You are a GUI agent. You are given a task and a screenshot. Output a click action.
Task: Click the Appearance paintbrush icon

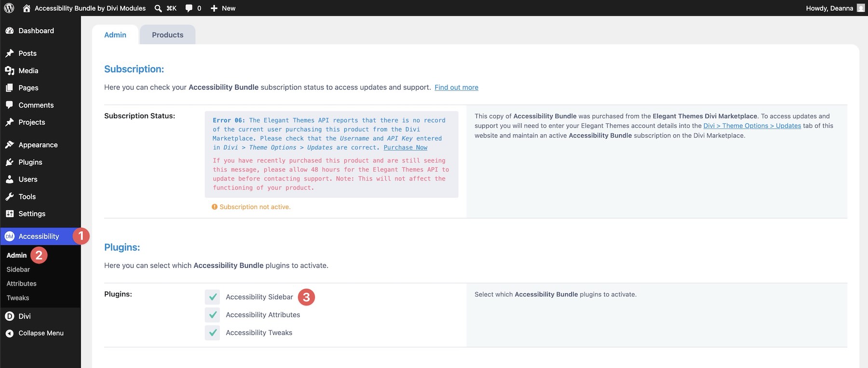click(x=10, y=145)
